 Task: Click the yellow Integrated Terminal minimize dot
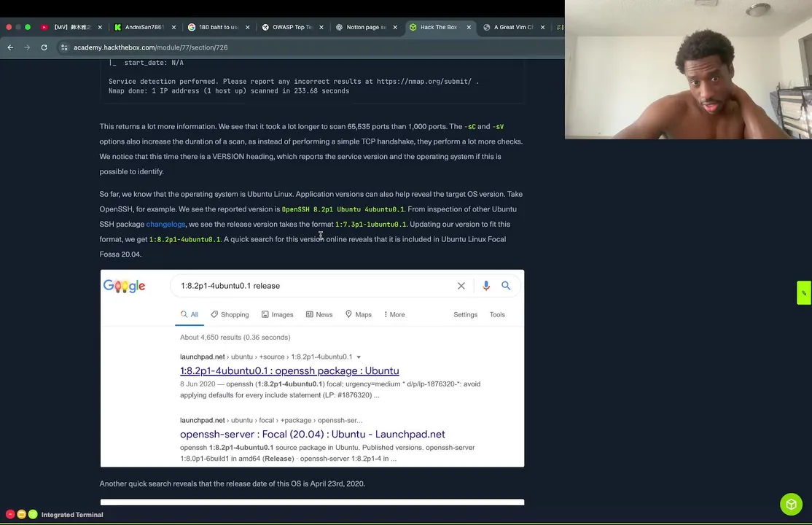click(21, 514)
